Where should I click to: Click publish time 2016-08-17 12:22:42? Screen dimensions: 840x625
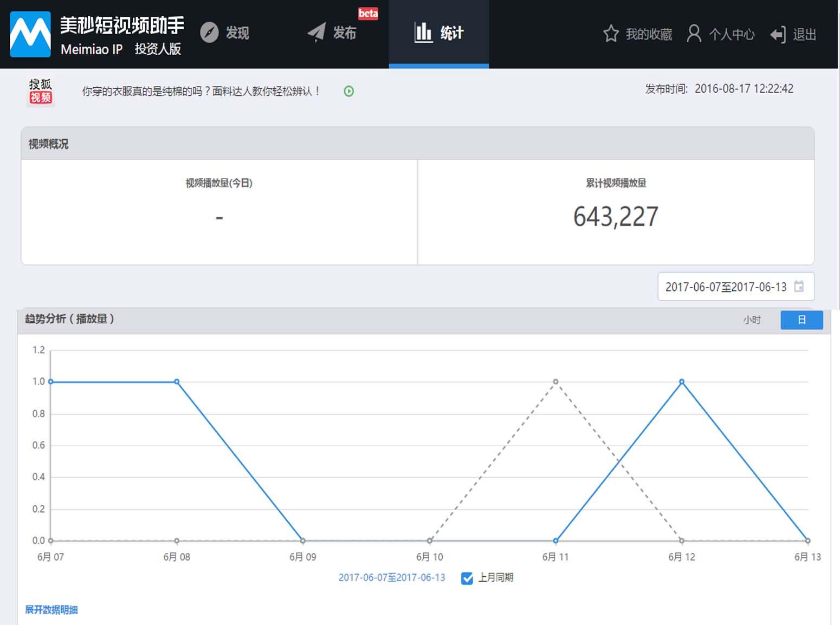744,89
